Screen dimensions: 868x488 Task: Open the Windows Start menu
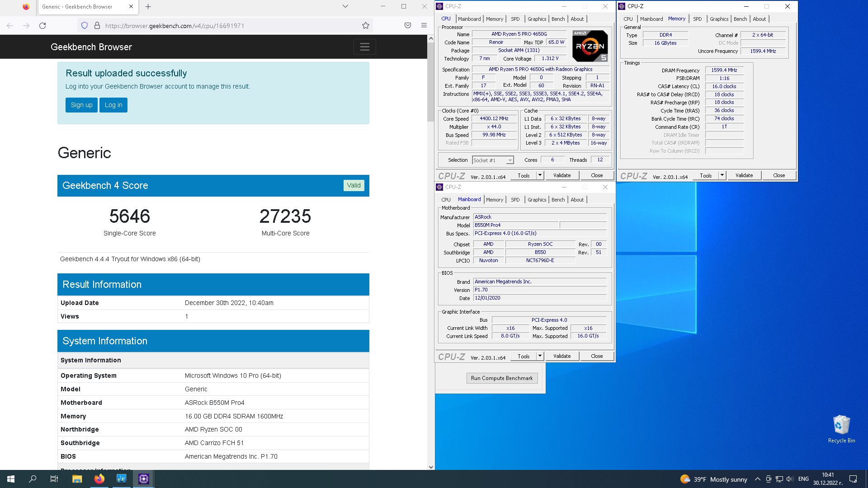click(x=11, y=479)
